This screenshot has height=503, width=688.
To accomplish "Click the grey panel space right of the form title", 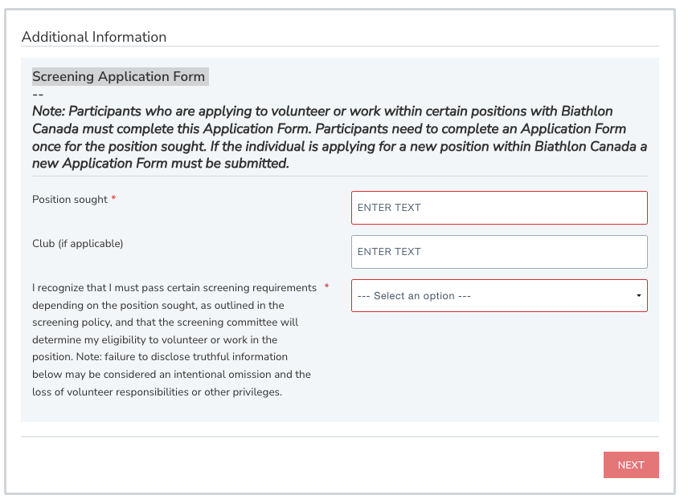I will 430,76.
